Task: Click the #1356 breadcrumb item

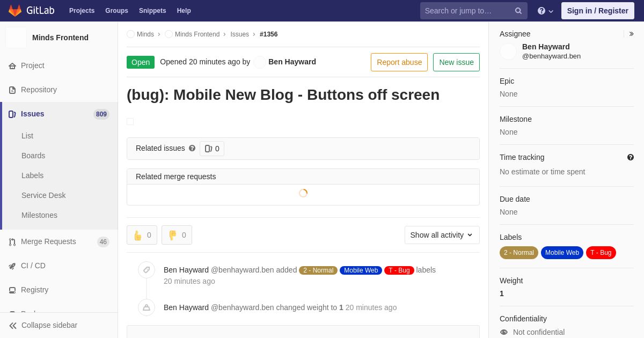Action: click(269, 34)
